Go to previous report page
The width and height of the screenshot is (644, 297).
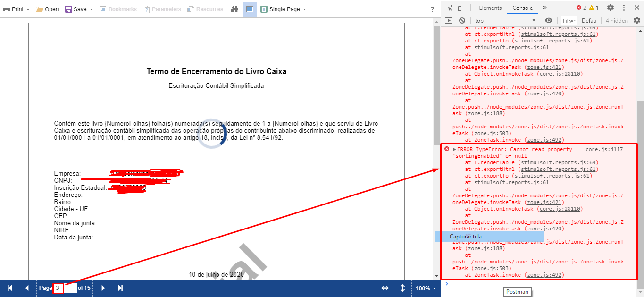[x=27, y=288]
